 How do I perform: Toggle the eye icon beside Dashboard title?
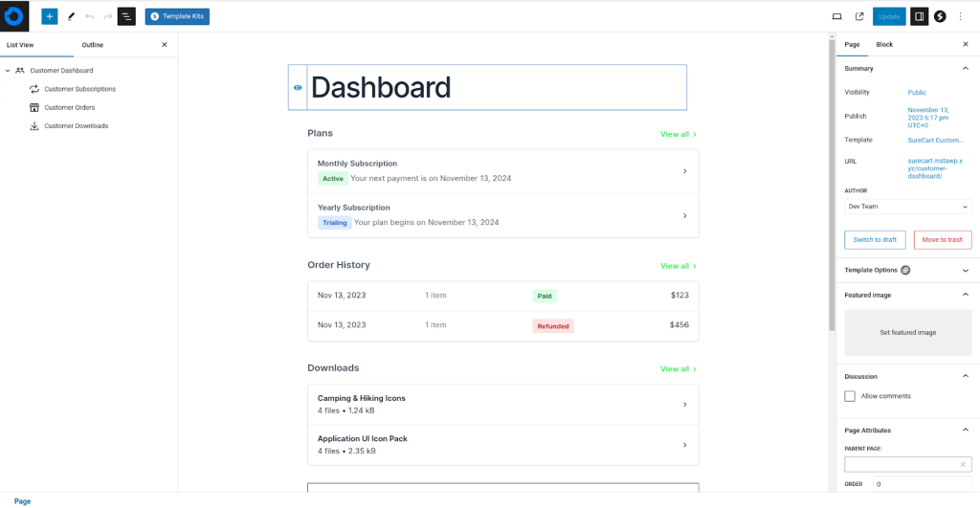(298, 88)
